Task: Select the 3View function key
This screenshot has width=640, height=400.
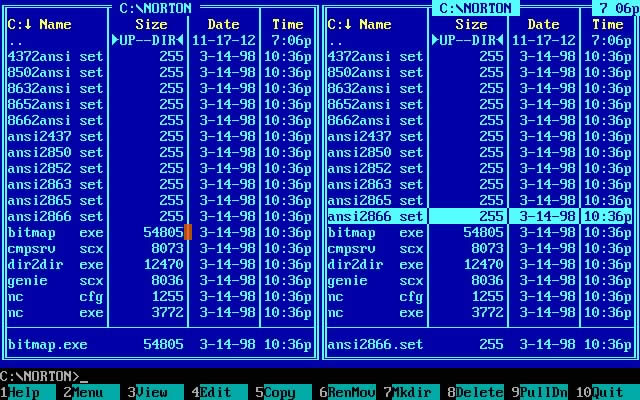Action: (156, 392)
